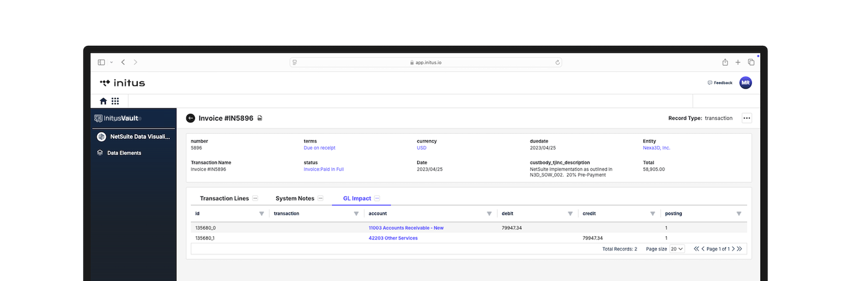This screenshot has width=868, height=281.
Task: Click the Feedback button
Action: point(720,83)
